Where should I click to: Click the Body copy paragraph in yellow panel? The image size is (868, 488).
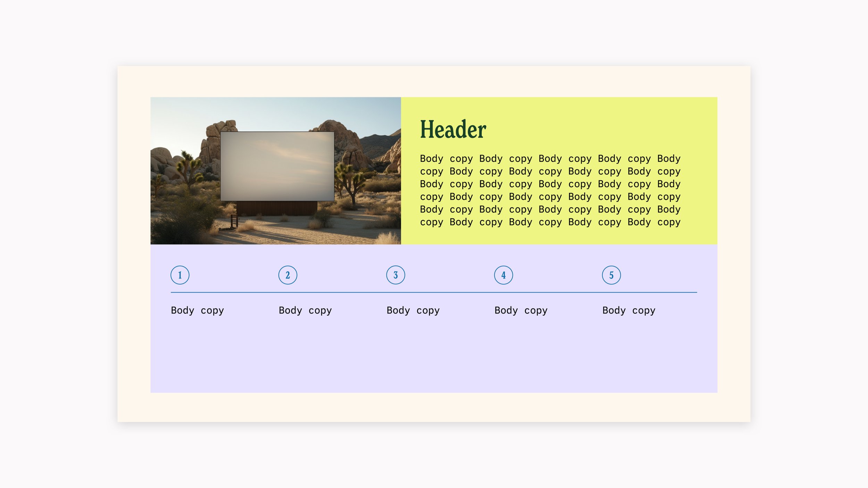point(550,191)
